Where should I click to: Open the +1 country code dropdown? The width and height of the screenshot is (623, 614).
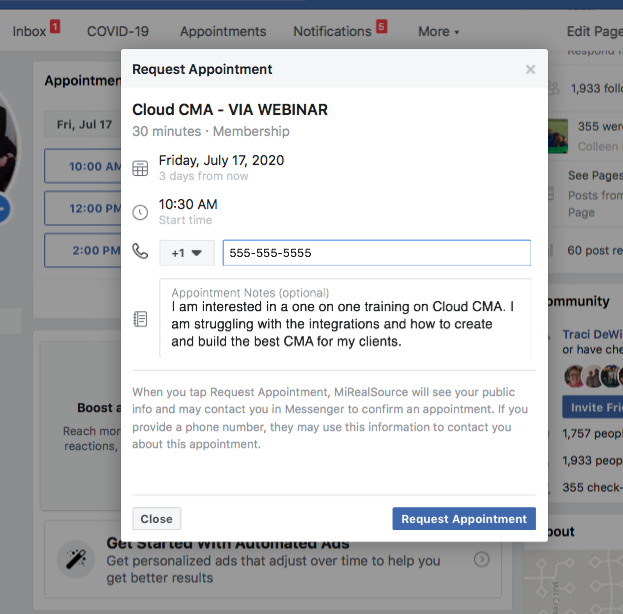(x=187, y=253)
